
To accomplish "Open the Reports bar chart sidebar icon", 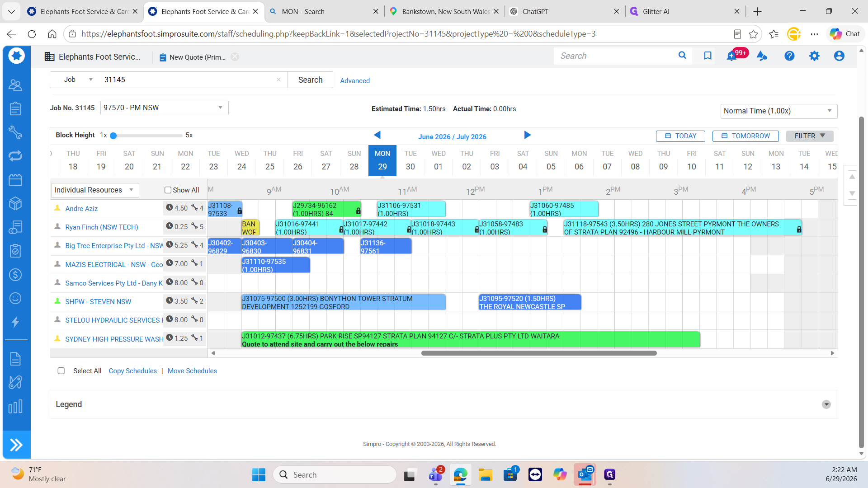I will point(15,407).
